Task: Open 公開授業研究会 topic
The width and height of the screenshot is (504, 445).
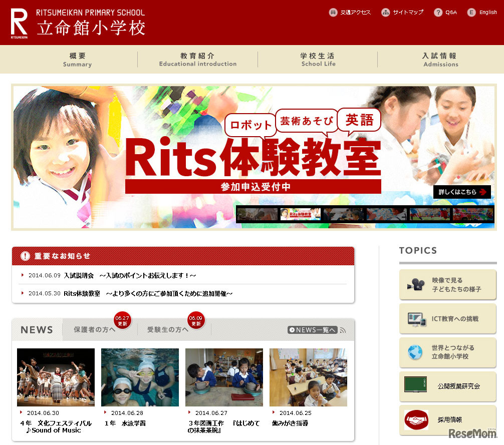Action: coord(448,386)
